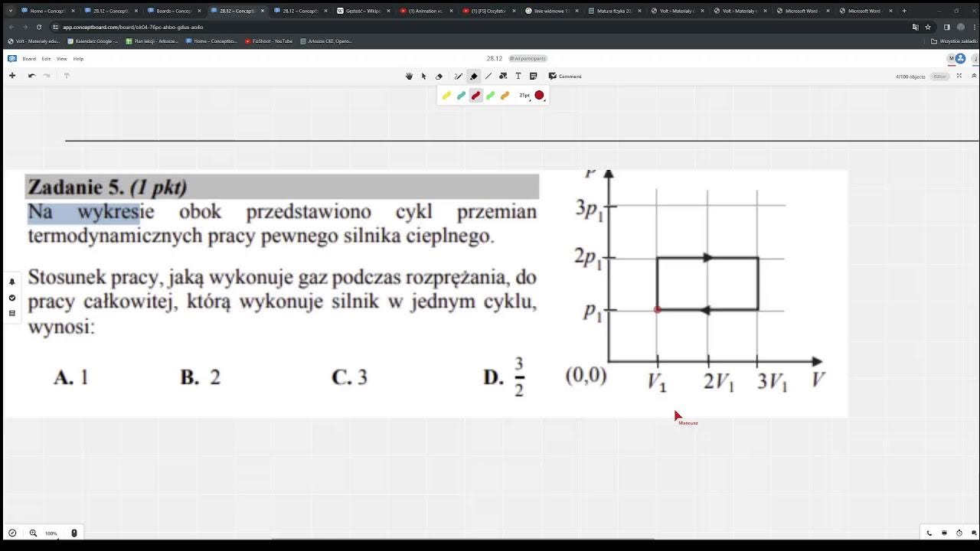This screenshot has height=551, width=980.
Task: Choose the green highlighter color
Action: click(x=490, y=96)
